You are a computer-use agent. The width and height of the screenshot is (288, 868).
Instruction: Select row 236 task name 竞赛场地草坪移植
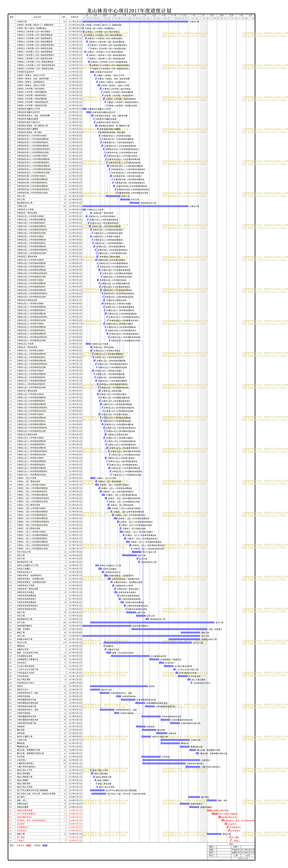click(x=25, y=811)
